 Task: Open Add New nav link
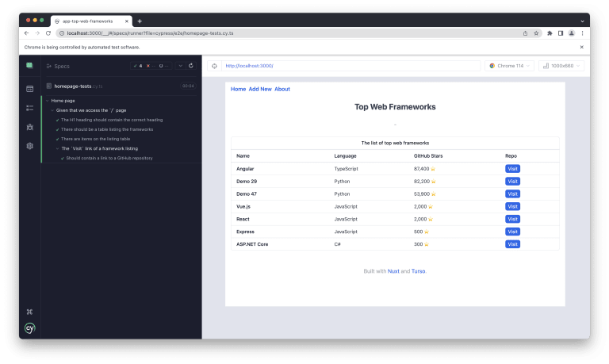point(260,89)
